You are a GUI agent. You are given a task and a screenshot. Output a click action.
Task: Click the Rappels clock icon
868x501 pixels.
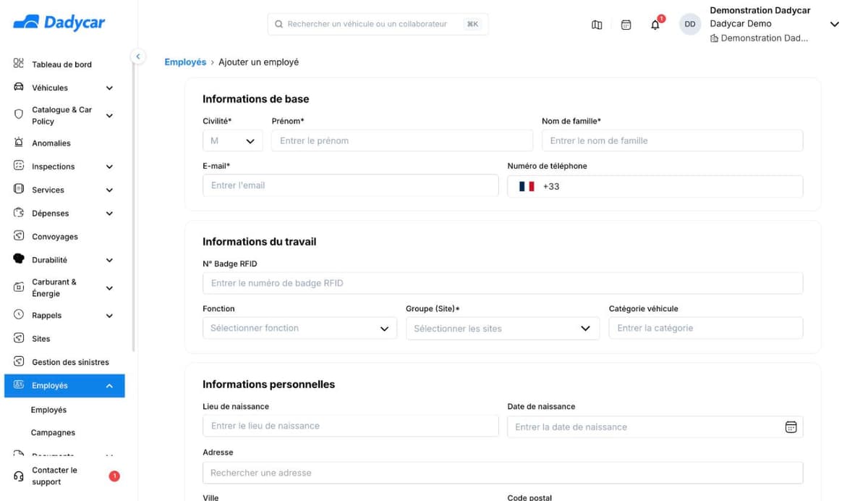(x=19, y=315)
